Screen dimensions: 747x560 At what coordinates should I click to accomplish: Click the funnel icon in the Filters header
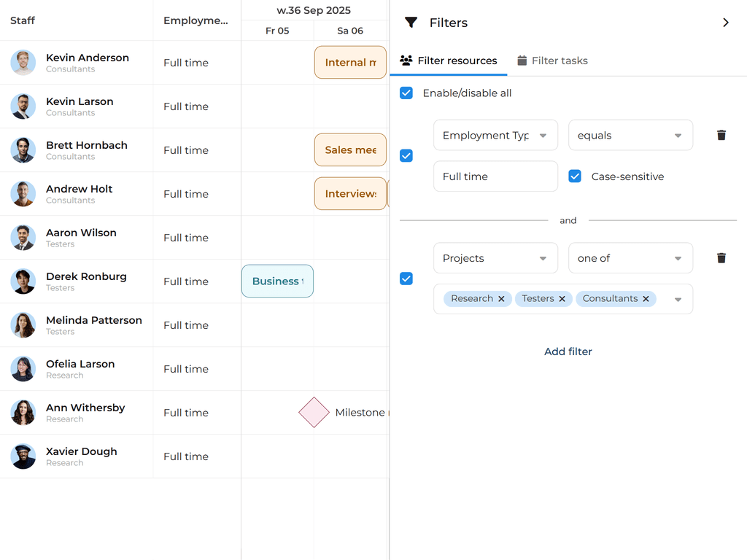pos(411,23)
